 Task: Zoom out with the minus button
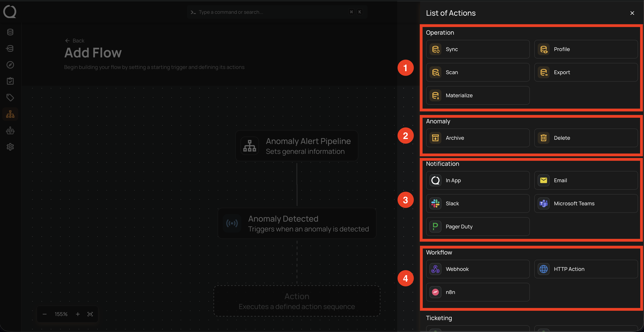(x=45, y=314)
